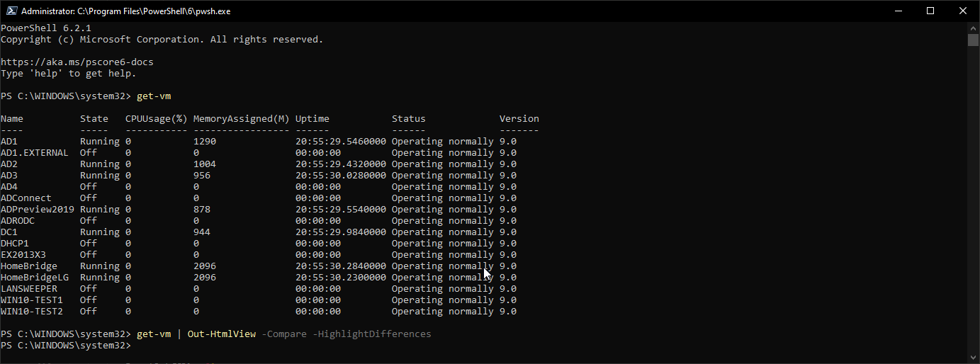Click the Uptime column header
The image size is (980, 364).
point(312,119)
